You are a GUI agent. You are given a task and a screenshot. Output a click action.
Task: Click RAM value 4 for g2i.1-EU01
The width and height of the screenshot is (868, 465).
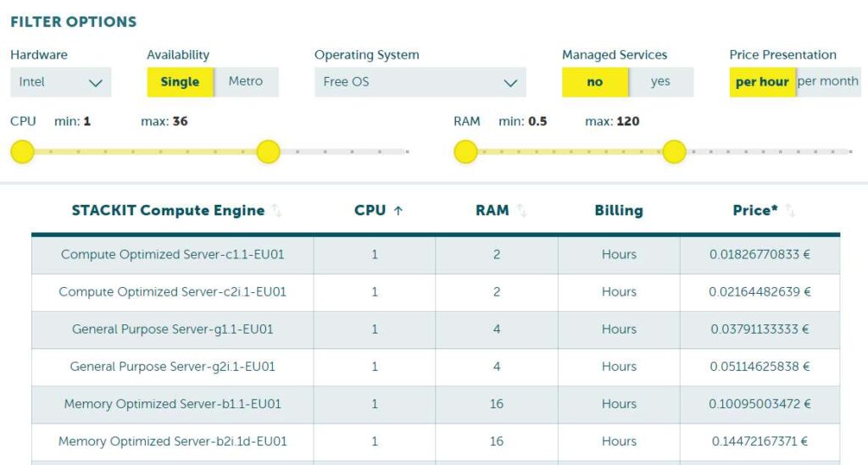pos(497,367)
